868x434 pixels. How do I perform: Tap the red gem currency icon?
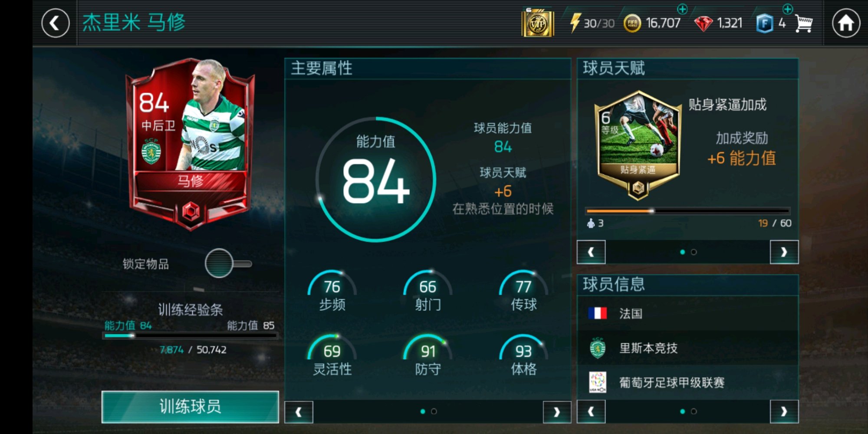[703, 23]
